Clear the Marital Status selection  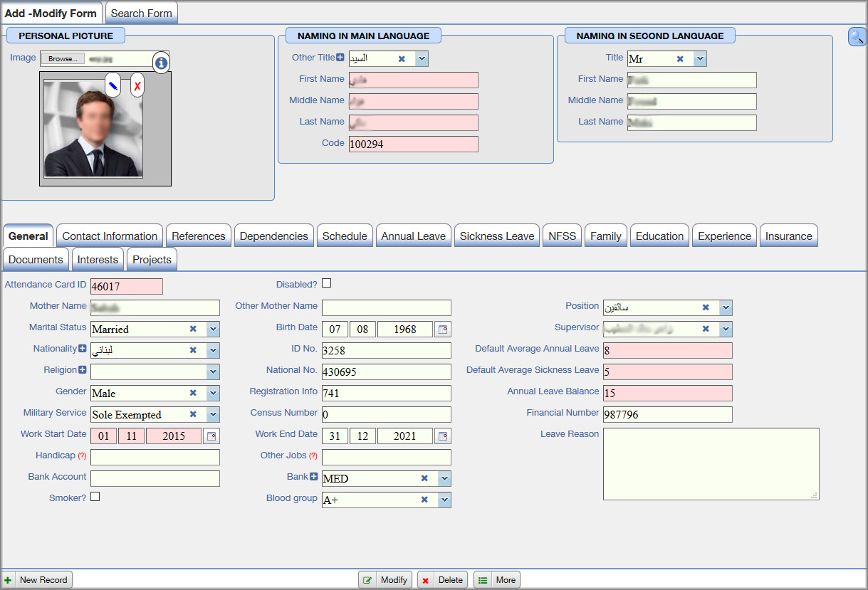(x=193, y=330)
